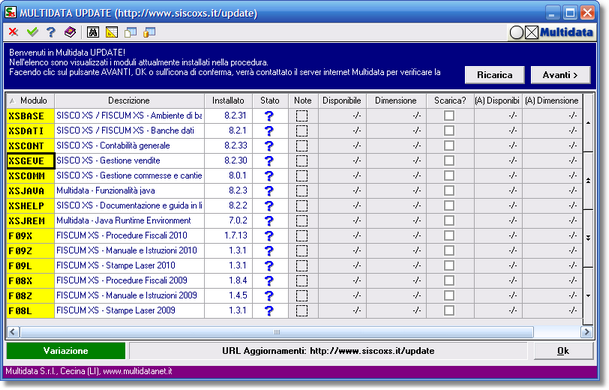The height and width of the screenshot is (390, 609).
Task: Click the URL Aggiornamenti field
Action: [x=328, y=351]
